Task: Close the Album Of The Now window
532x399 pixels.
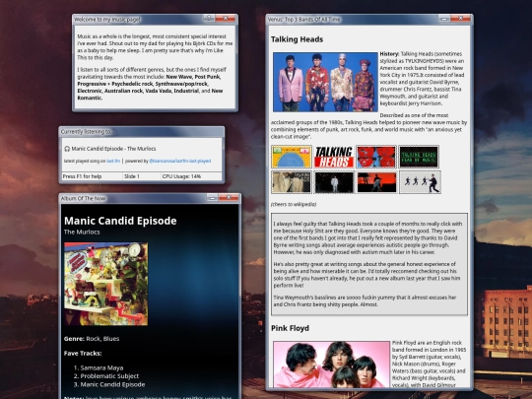Action: (229, 197)
